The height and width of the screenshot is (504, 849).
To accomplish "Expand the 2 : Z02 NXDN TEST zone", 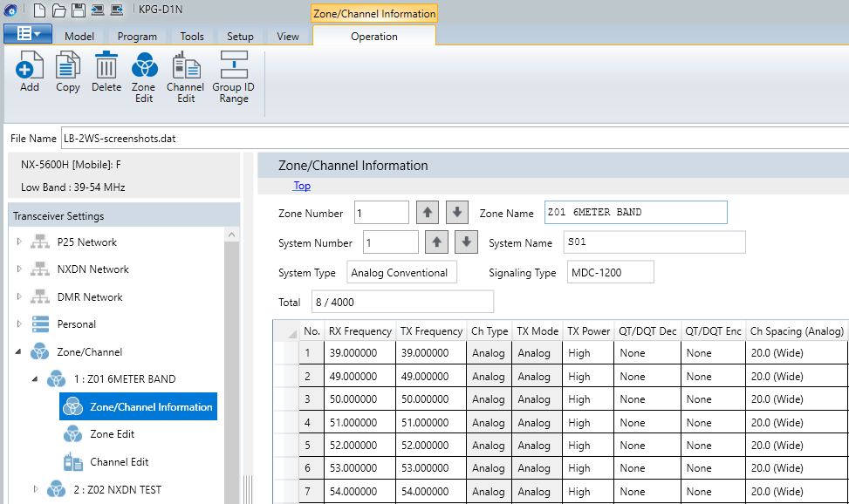I will (x=36, y=489).
